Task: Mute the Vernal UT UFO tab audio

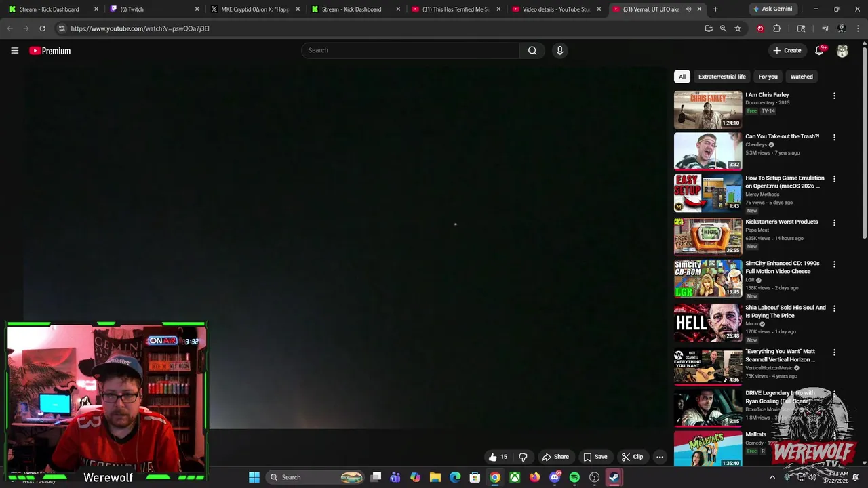Action: click(x=688, y=9)
